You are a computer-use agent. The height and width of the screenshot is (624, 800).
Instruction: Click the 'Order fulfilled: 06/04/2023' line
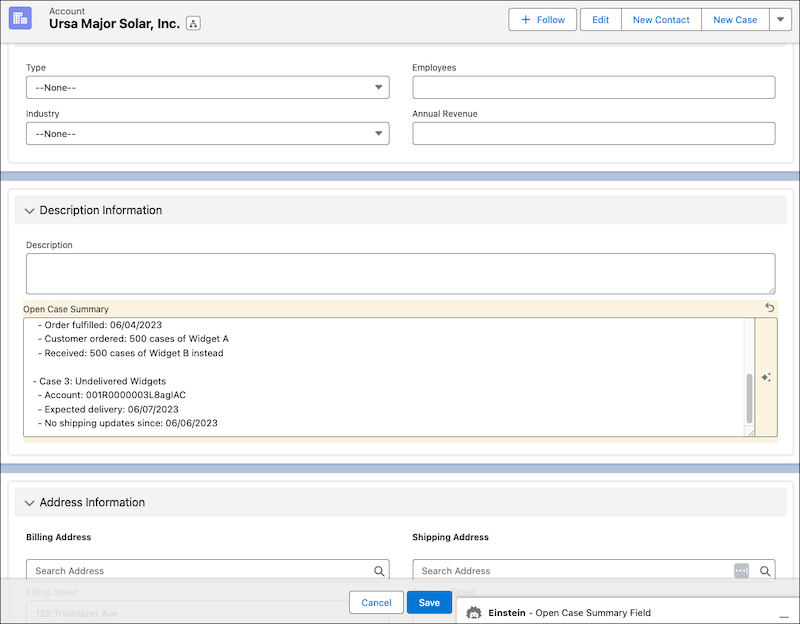(x=100, y=325)
